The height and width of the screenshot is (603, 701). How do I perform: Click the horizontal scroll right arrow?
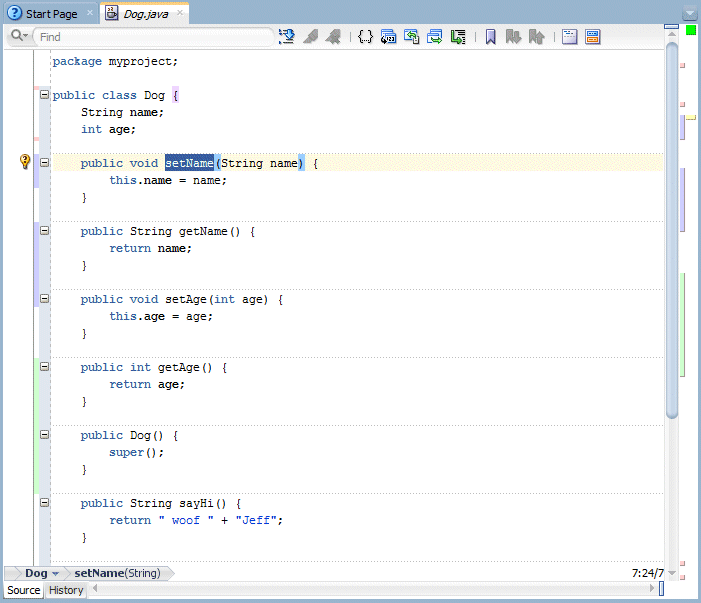652,589
